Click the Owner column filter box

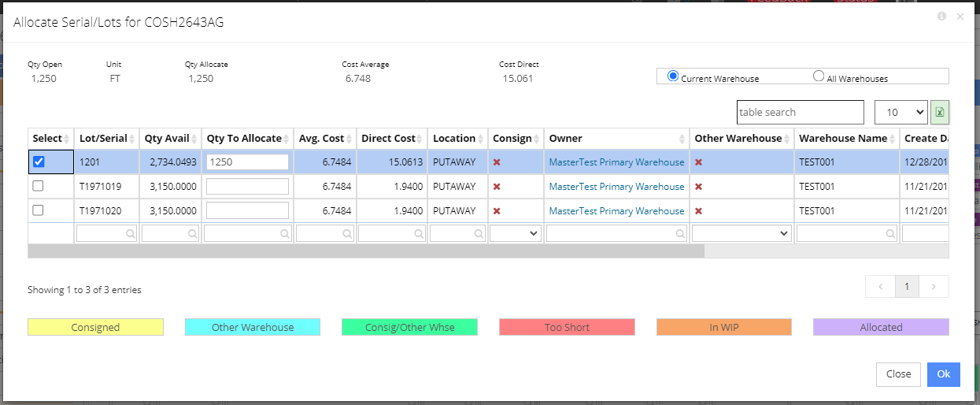617,233
